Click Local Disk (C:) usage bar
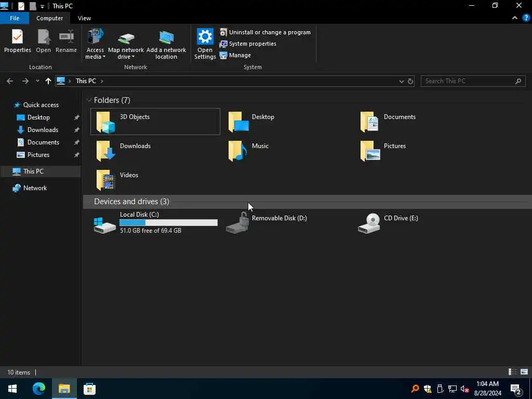This screenshot has height=399, width=532. tap(168, 222)
